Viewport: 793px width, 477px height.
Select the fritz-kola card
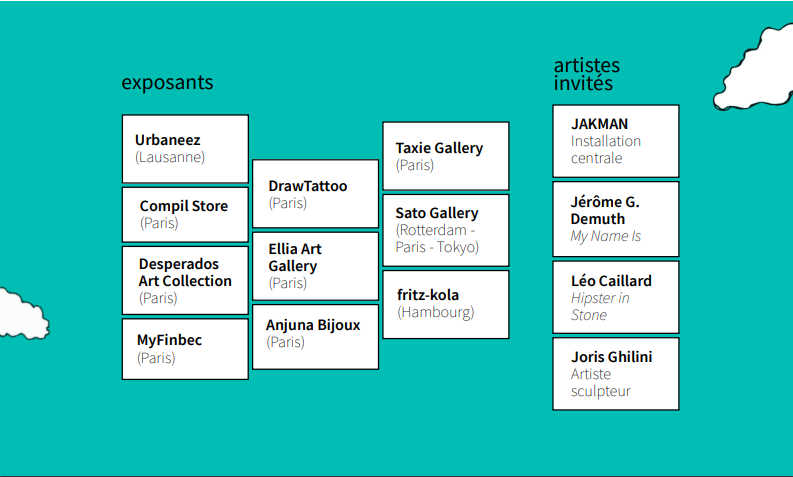pos(445,304)
